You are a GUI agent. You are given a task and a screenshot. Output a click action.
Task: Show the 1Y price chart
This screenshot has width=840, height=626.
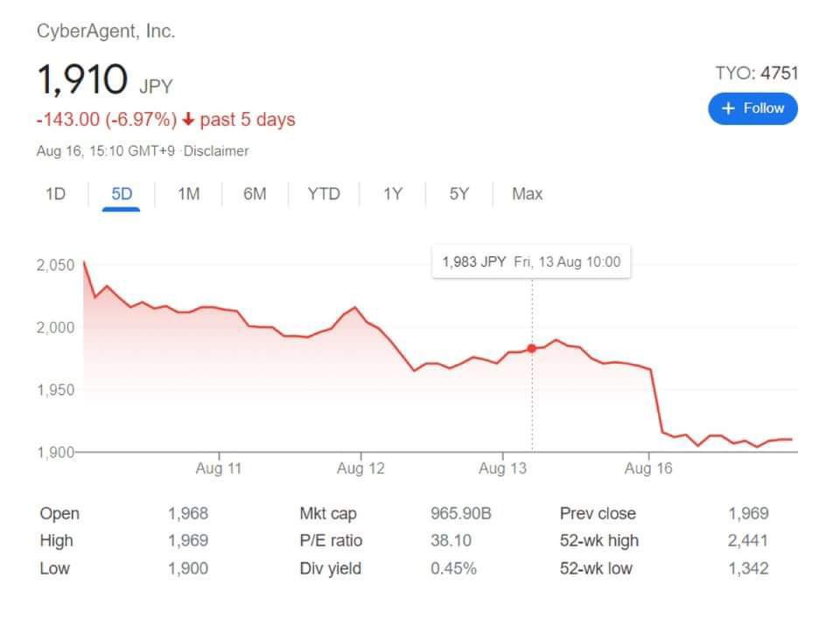(392, 194)
